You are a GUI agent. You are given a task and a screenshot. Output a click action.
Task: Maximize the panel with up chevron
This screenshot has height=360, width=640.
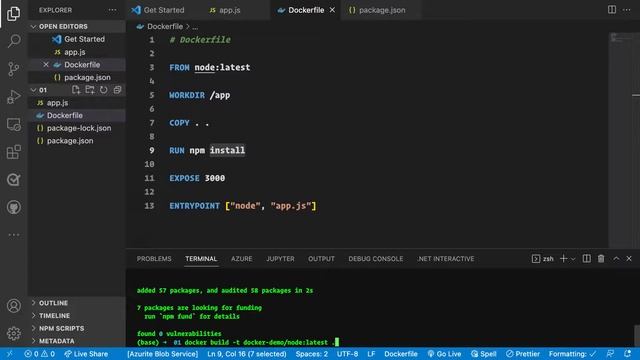(616, 258)
